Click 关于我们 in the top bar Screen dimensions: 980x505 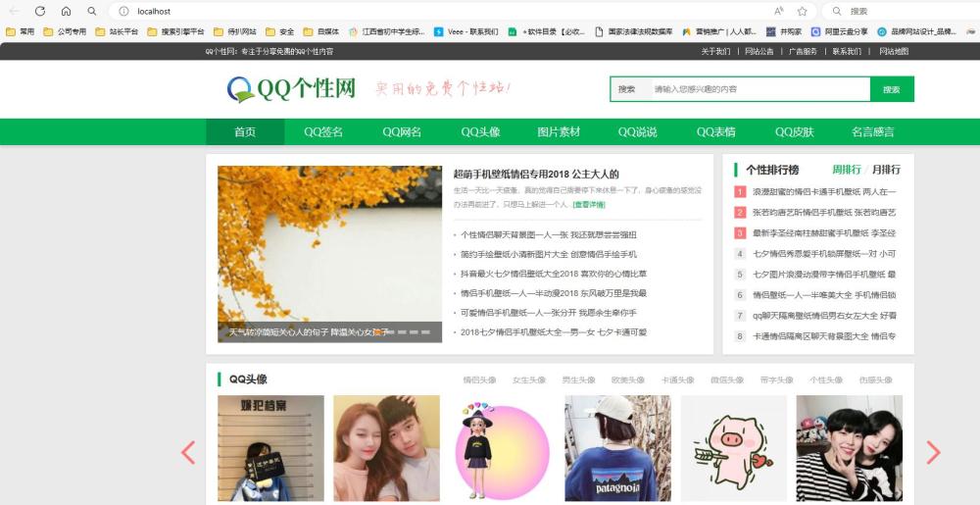tap(715, 51)
